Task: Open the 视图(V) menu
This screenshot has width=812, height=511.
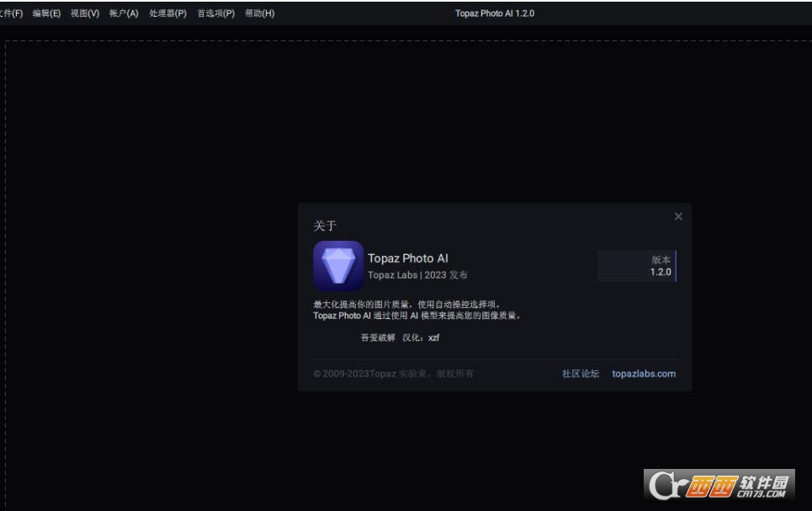Action: (85, 13)
